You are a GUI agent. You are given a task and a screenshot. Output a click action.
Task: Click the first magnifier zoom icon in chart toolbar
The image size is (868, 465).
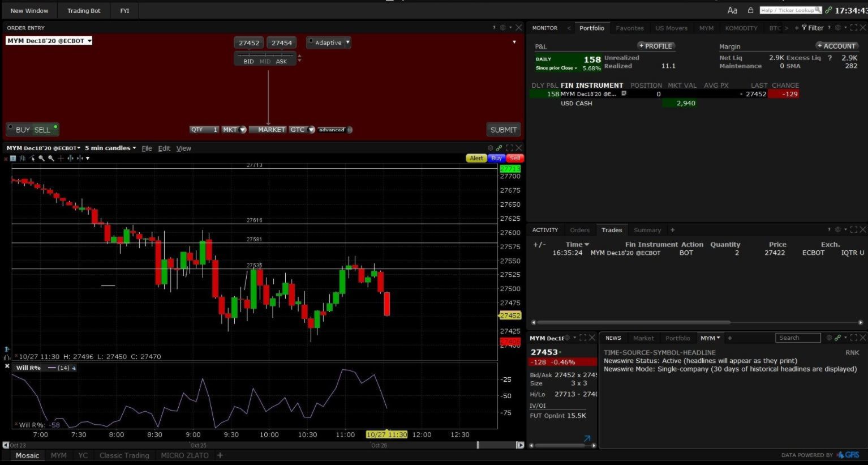tap(41, 159)
